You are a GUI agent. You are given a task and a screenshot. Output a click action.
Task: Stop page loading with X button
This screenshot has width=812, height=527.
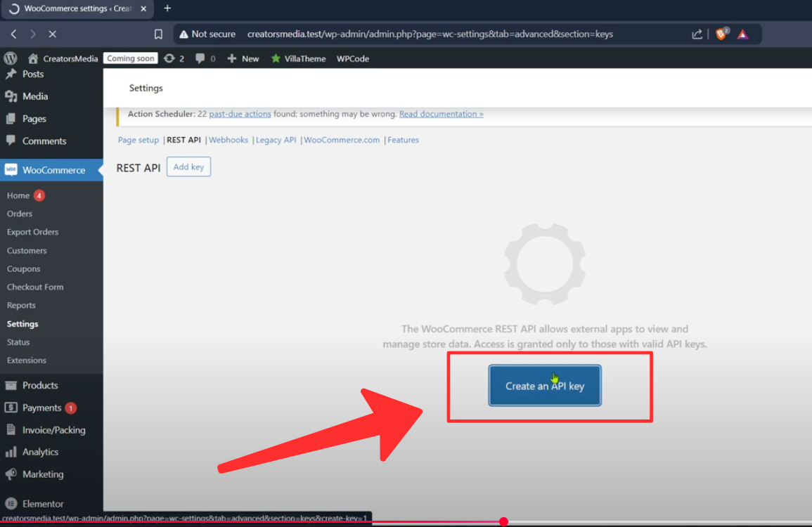[52, 34]
